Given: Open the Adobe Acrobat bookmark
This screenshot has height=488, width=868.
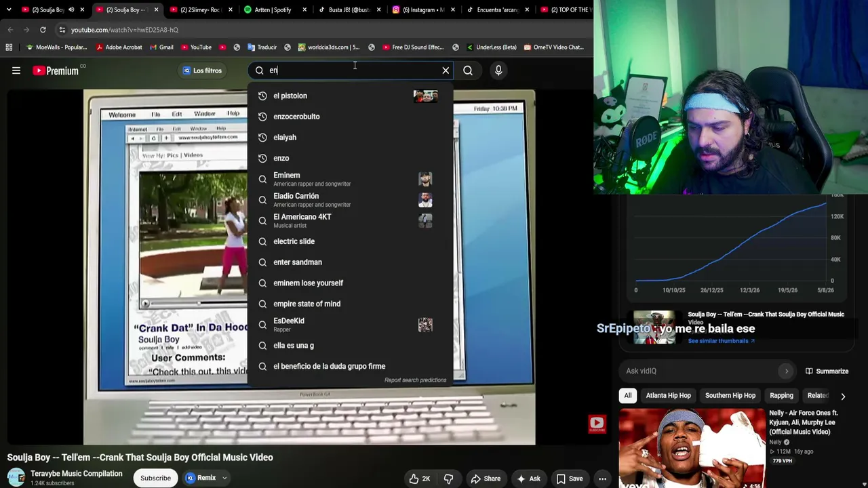Looking at the screenshot, I should [119, 47].
